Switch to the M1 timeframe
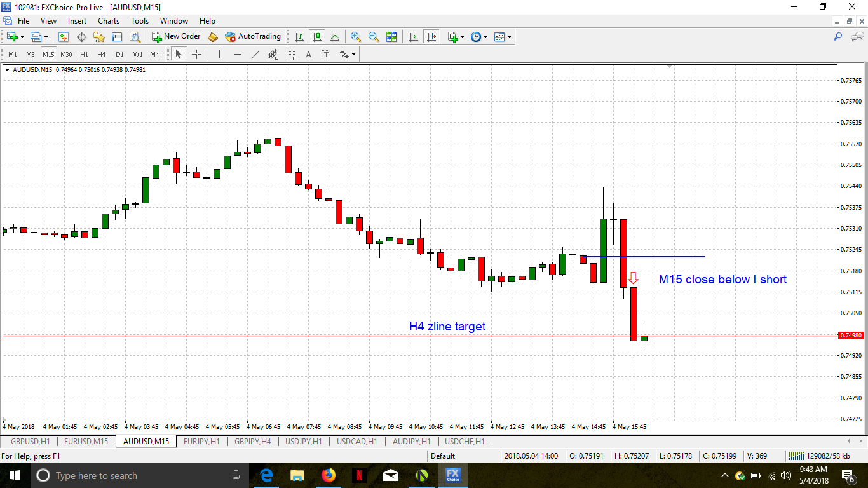Image resolution: width=868 pixels, height=488 pixels. click(13, 55)
